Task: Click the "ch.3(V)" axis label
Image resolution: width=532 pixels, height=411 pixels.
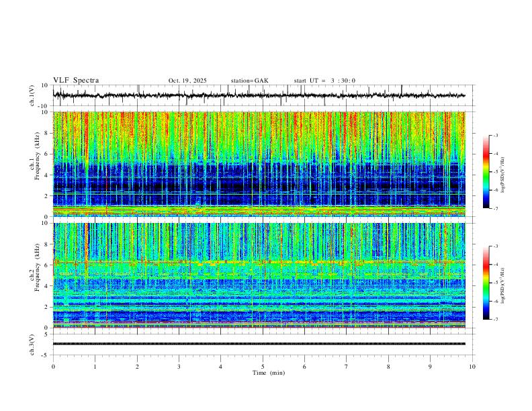Action: [x=32, y=345]
